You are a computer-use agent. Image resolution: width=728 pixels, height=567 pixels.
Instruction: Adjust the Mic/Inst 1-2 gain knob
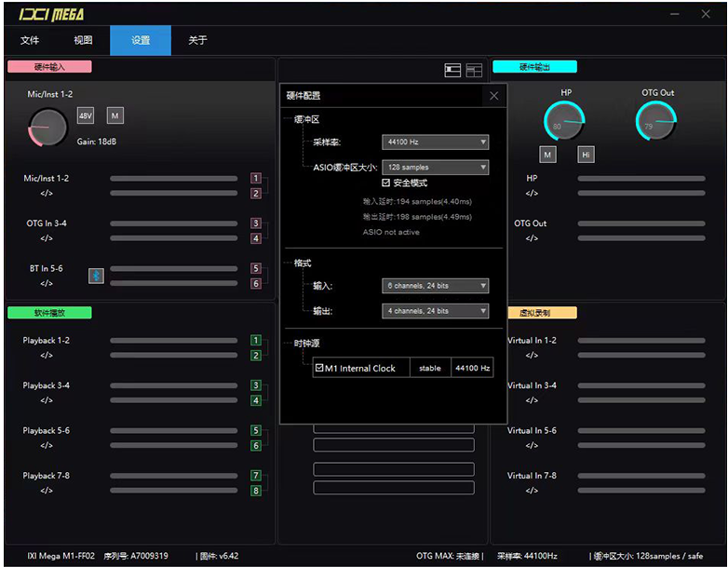47,128
